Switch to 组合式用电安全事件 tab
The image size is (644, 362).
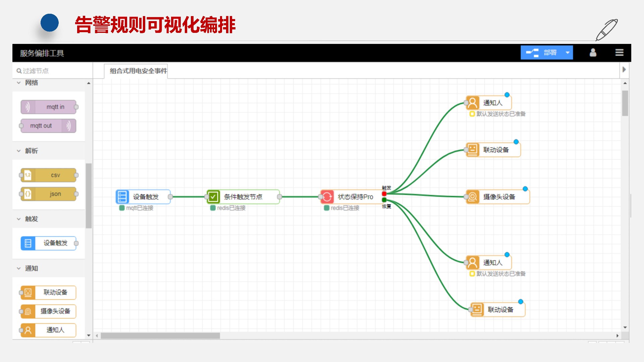pyautogui.click(x=138, y=71)
